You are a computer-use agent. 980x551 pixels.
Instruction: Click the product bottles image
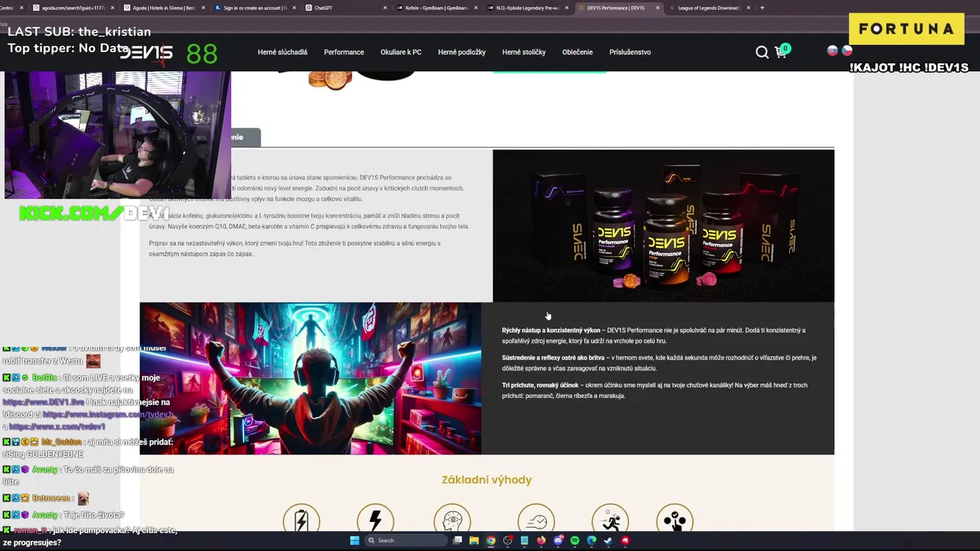coord(663,226)
